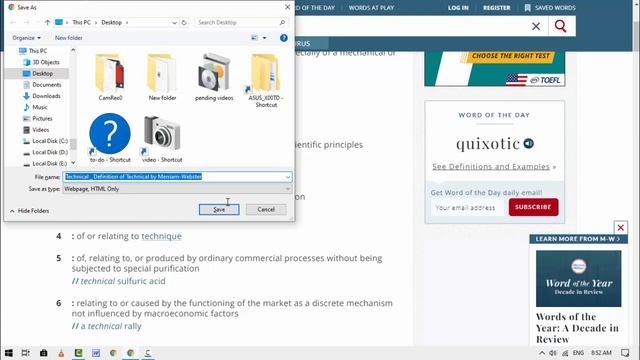The width and height of the screenshot is (640, 360).
Task: Open the Windows Start menu
Action: pos(8,353)
